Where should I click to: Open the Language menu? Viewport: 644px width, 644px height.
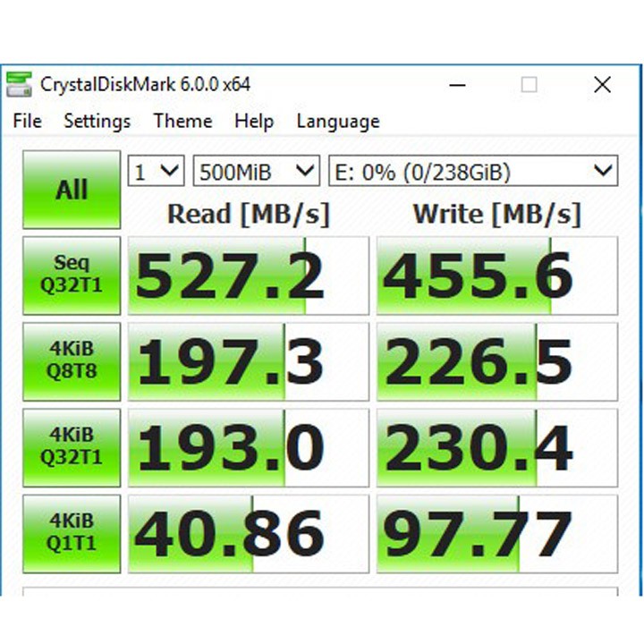pos(338,122)
